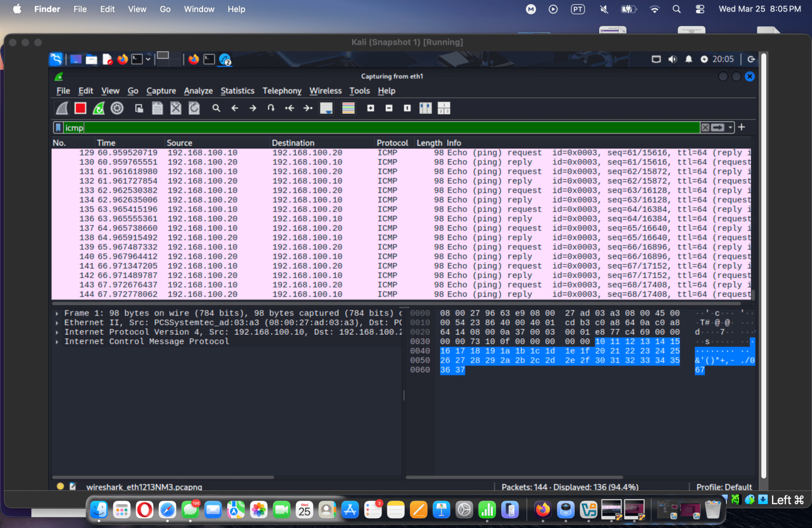Apply the display filter arrow button
The image size is (812, 528).
(718, 128)
